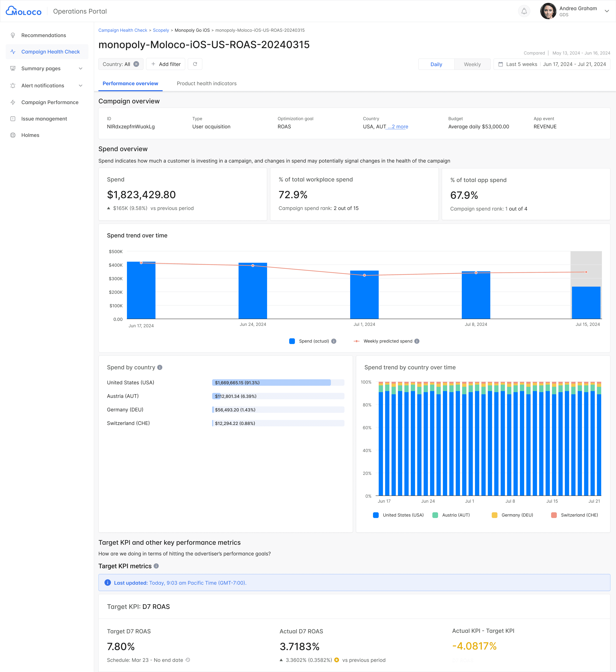The image size is (616, 672).
Task: Remove the Country: All filter chip
Action: pos(136,64)
